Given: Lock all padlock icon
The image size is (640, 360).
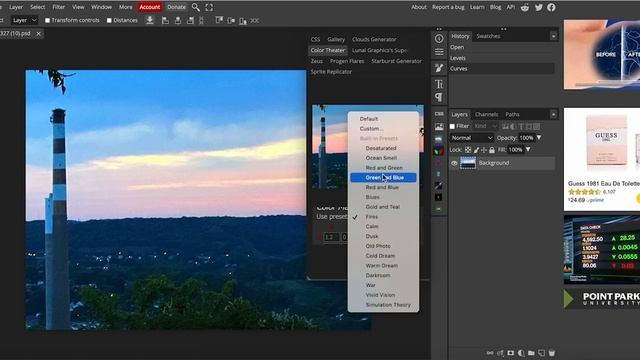Looking at the screenshot, I should click(x=492, y=150).
